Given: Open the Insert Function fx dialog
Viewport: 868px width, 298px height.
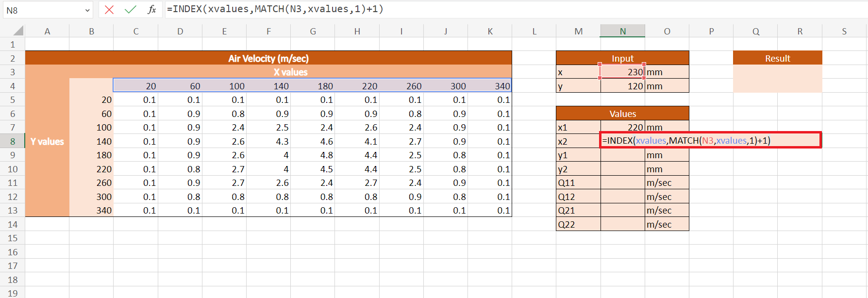Looking at the screenshot, I should (152, 10).
